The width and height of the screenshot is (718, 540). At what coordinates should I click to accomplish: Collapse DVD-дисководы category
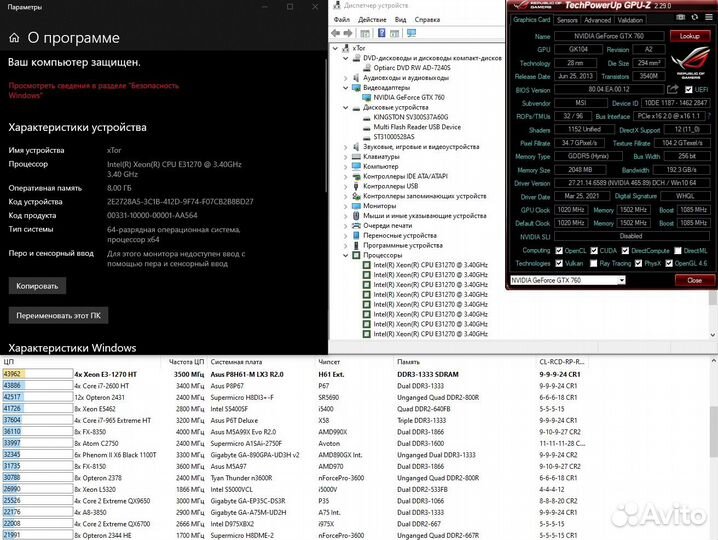coord(346,58)
